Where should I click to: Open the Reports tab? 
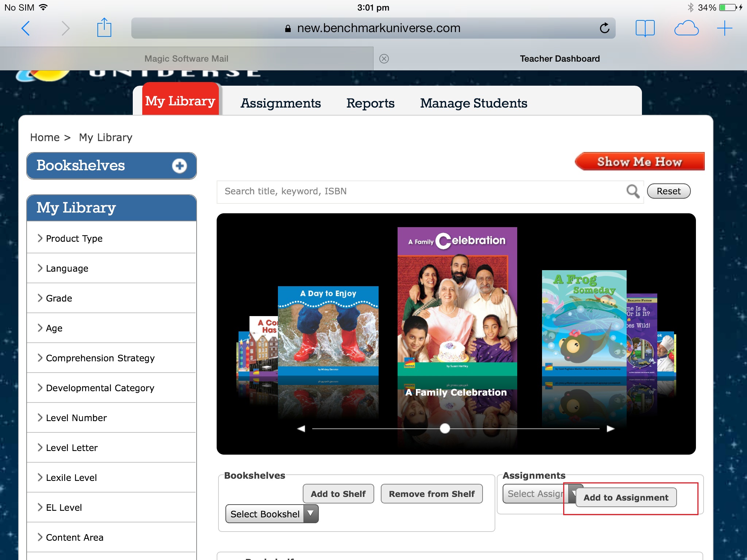click(x=370, y=103)
